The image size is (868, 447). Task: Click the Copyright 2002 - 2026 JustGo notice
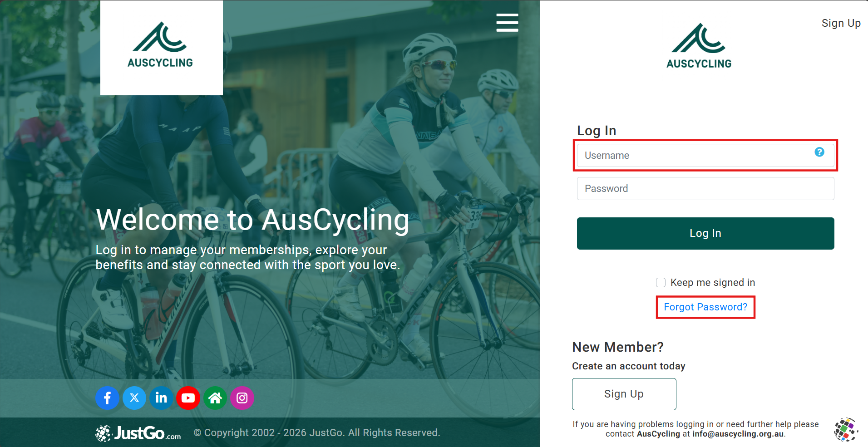[x=317, y=433]
